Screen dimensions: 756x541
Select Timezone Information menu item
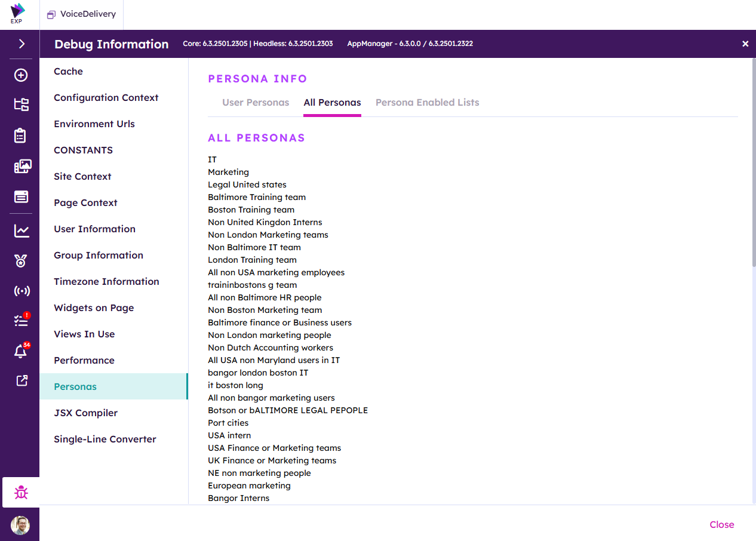click(x=106, y=281)
